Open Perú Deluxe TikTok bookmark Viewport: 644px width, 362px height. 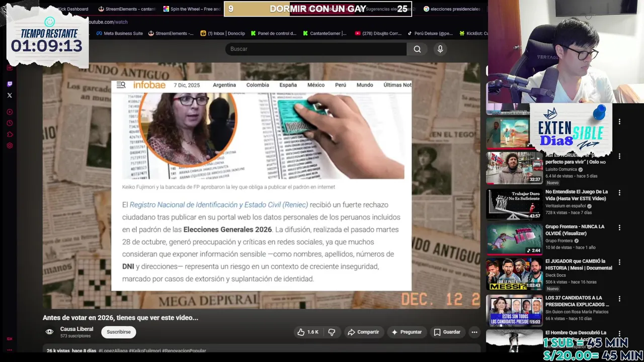click(430, 33)
